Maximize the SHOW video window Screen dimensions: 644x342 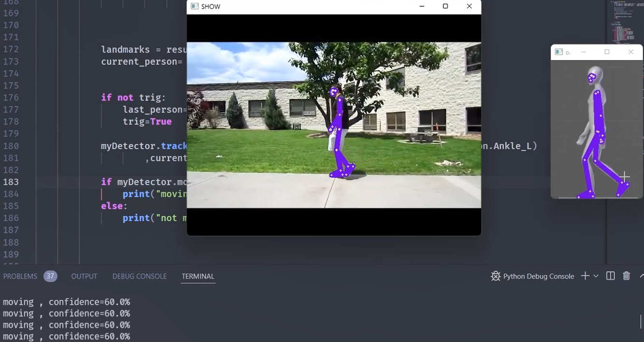[445, 6]
